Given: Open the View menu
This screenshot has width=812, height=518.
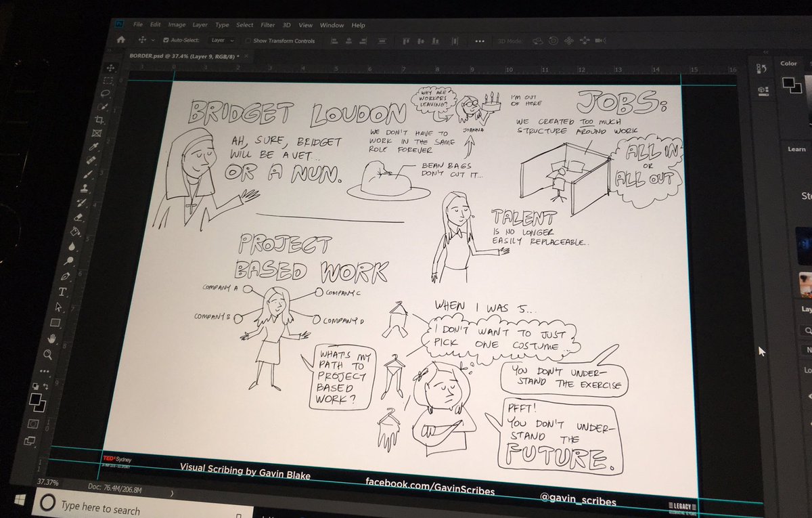Looking at the screenshot, I should click(x=306, y=25).
